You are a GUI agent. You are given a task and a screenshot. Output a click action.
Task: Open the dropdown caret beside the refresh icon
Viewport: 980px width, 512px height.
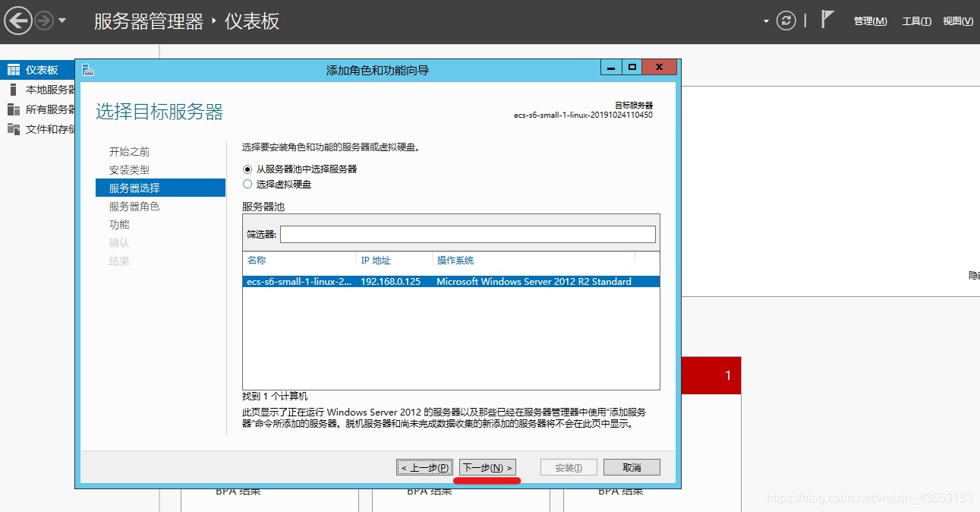click(767, 21)
